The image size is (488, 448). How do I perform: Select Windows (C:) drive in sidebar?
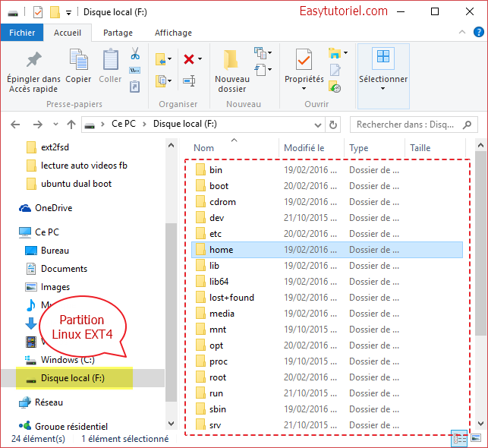click(x=68, y=360)
